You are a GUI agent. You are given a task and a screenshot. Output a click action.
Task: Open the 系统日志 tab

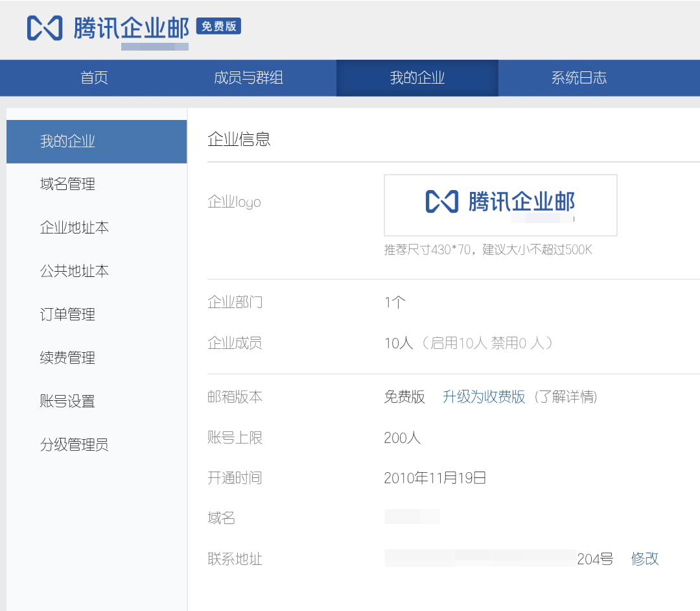(579, 78)
